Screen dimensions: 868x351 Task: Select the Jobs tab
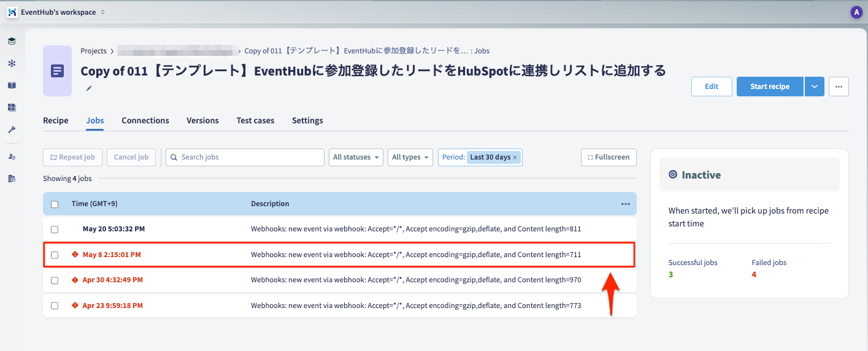pos(95,120)
